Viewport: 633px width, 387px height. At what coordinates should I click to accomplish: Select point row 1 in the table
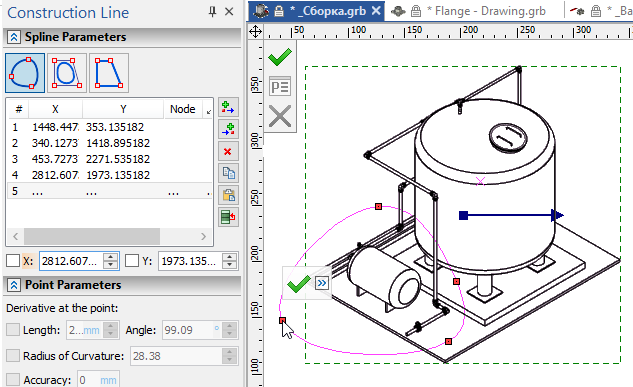point(110,127)
